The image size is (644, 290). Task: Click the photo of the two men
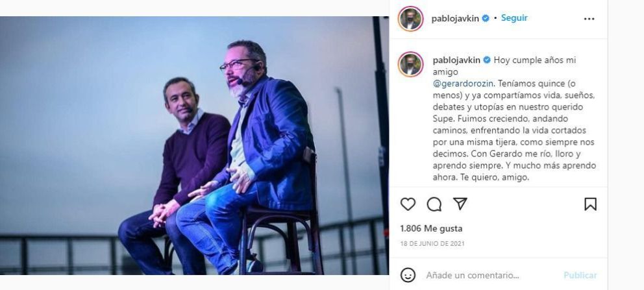pyautogui.click(x=194, y=145)
